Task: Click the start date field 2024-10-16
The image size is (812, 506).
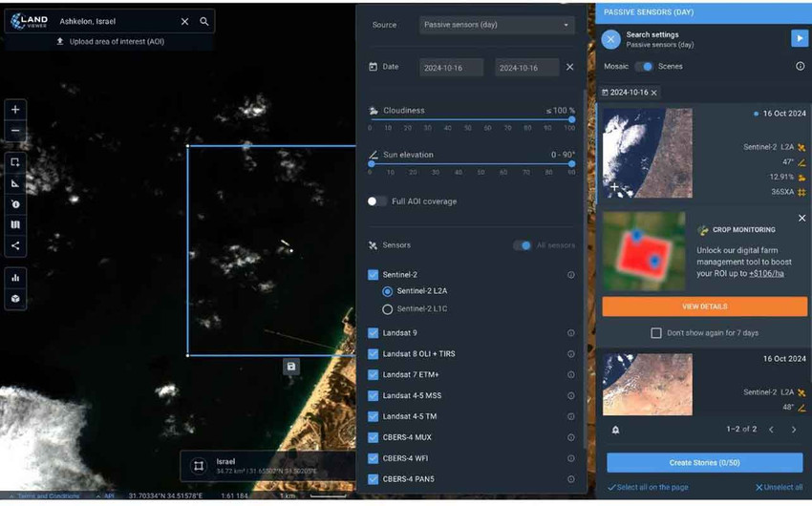Action: point(451,68)
